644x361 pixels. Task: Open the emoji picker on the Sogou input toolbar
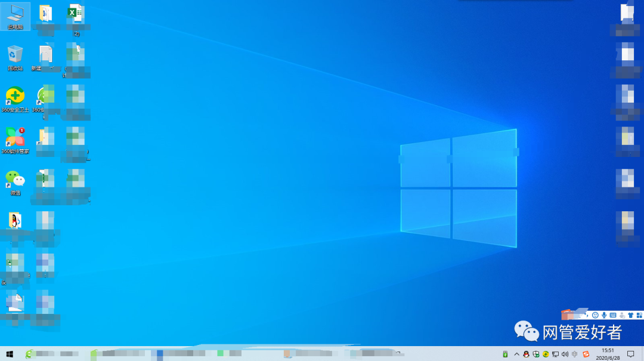point(595,315)
